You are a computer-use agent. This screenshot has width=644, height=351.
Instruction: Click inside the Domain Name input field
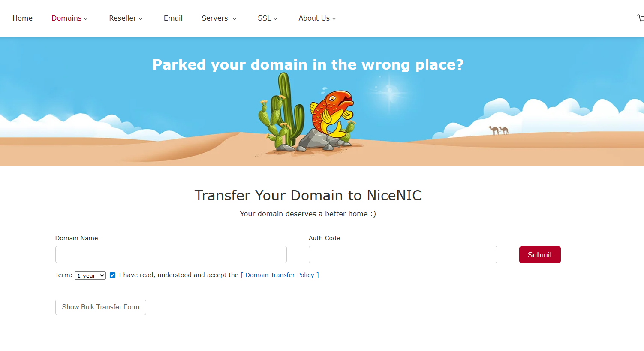click(171, 254)
